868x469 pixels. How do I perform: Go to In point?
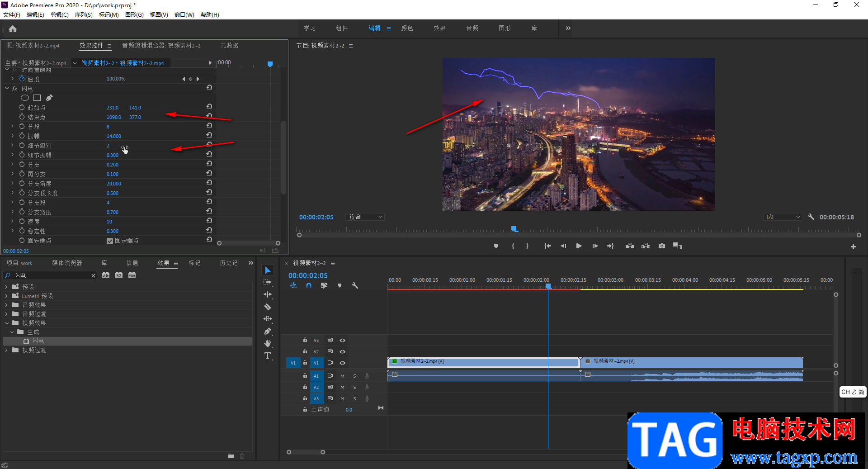coord(547,246)
